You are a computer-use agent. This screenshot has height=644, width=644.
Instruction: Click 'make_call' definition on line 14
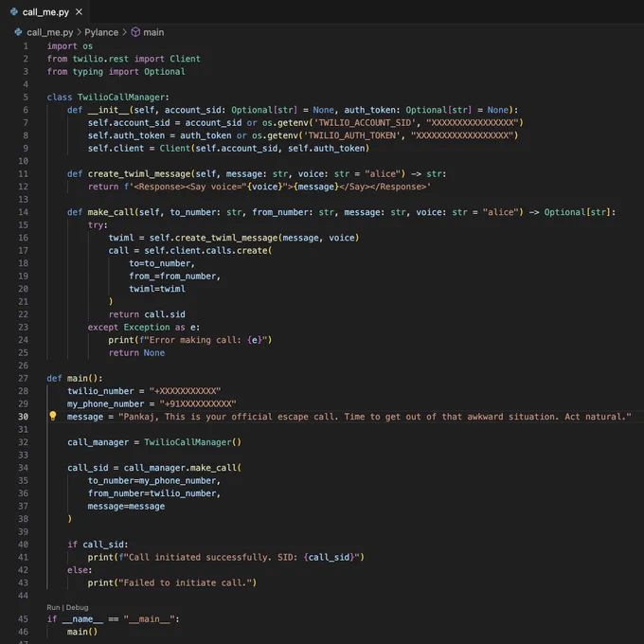[x=111, y=212]
